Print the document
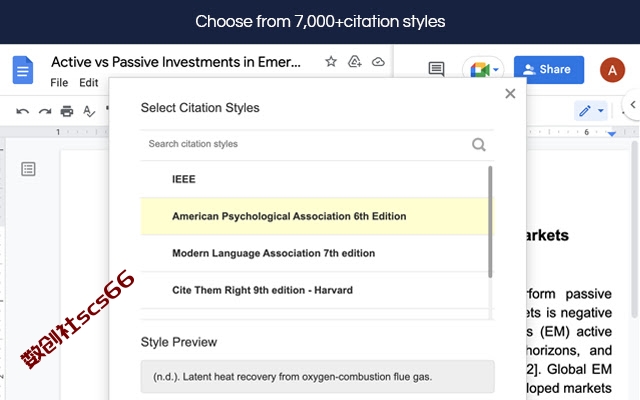640x400 pixels. [x=67, y=111]
